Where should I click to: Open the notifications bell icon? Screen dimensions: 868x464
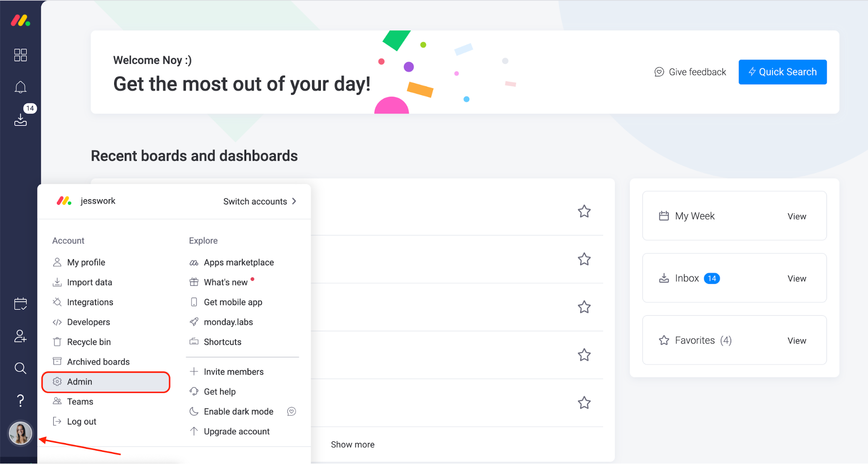pos(20,87)
